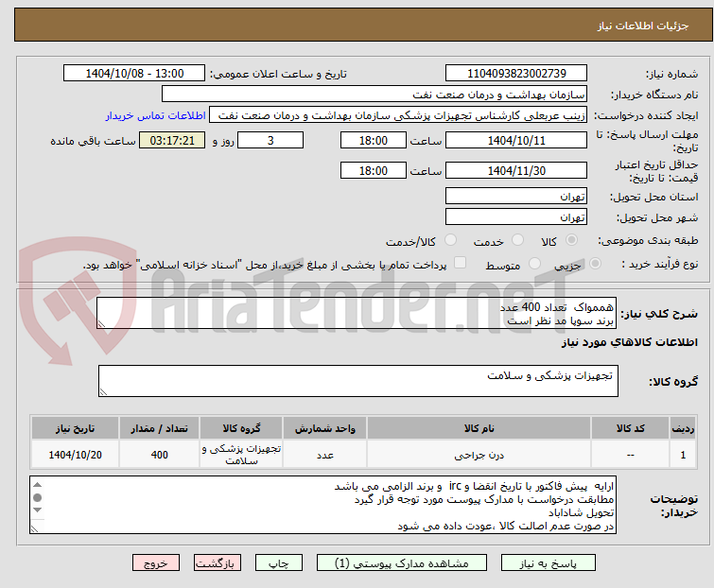Click the unit cell عدد

pyautogui.click(x=324, y=454)
